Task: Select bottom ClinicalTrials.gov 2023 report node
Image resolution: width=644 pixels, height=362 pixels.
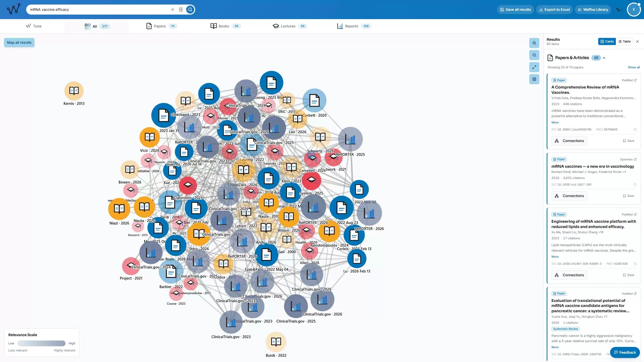Action: tap(231, 322)
